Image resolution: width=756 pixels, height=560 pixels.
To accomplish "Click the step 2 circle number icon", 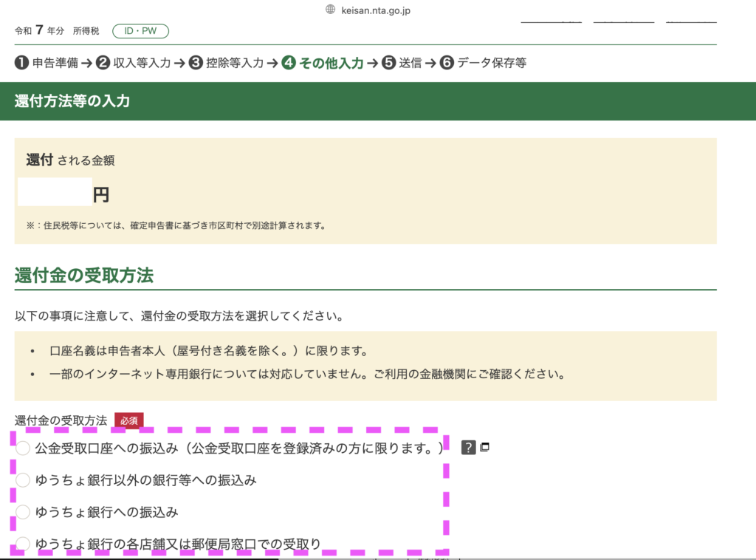I will coord(103,63).
